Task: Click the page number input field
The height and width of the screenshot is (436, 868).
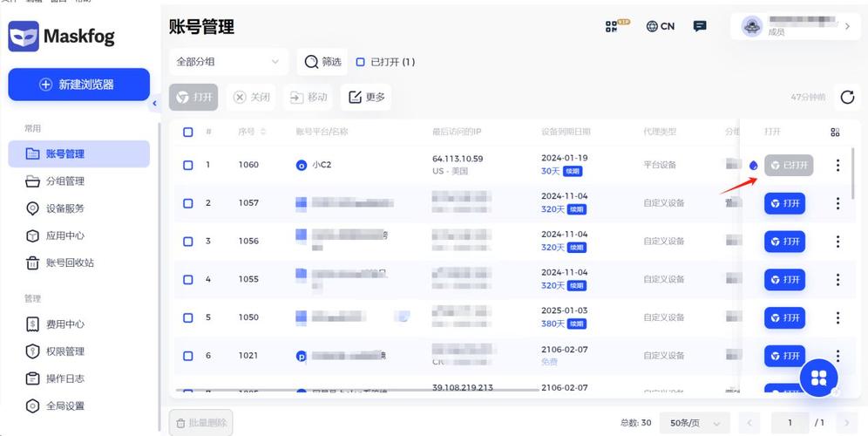Action: (x=790, y=423)
